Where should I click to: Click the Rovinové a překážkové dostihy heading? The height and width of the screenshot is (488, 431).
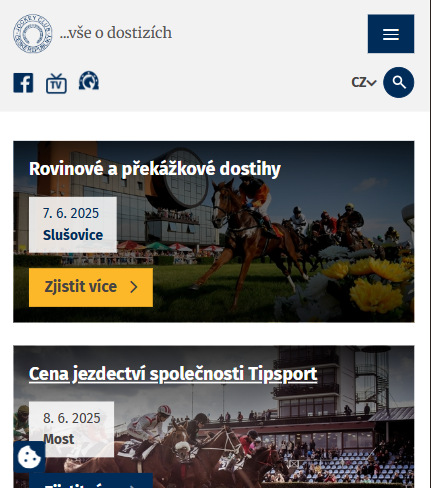click(x=155, y=169)
